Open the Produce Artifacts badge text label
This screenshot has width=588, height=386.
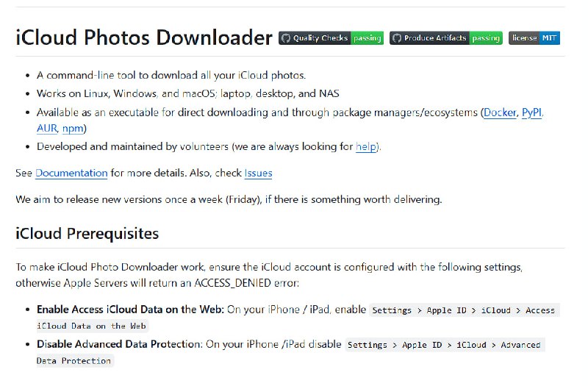(435, 38)
